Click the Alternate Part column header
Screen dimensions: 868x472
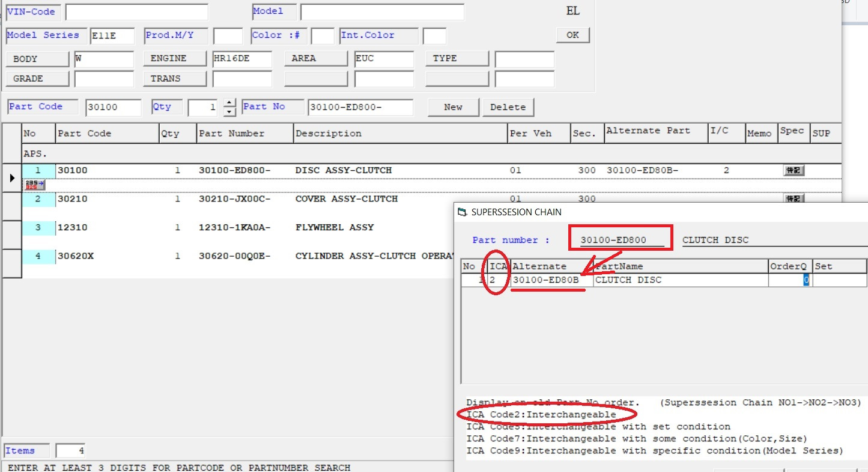pyautogui.click(x=648, y=131)
